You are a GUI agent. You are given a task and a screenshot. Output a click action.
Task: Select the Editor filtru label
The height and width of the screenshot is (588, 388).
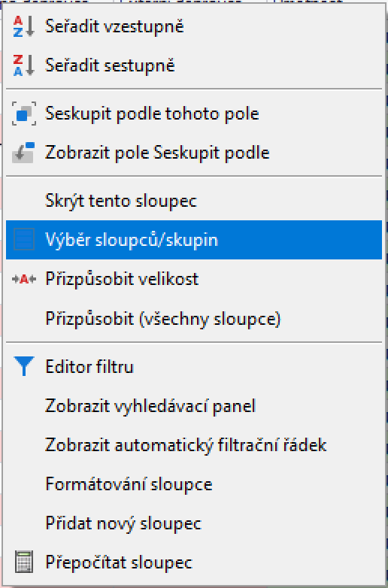click(89, 366)
